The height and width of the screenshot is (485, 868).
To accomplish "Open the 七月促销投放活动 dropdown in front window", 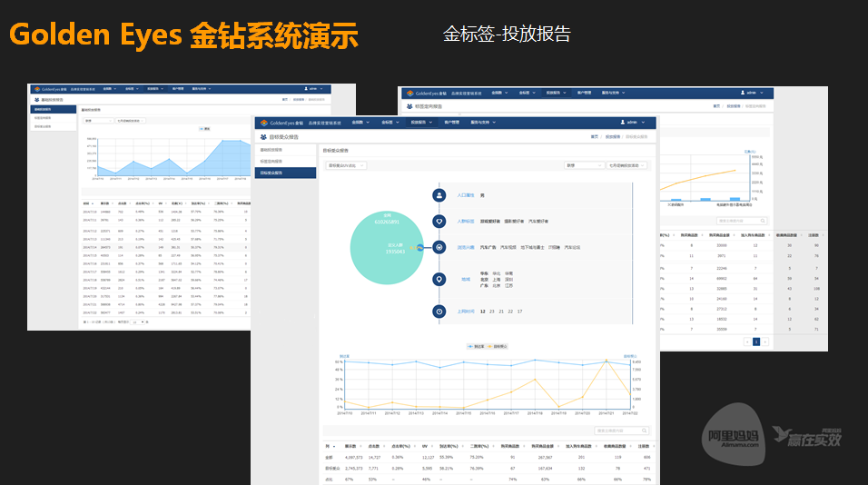I will 626,165.
